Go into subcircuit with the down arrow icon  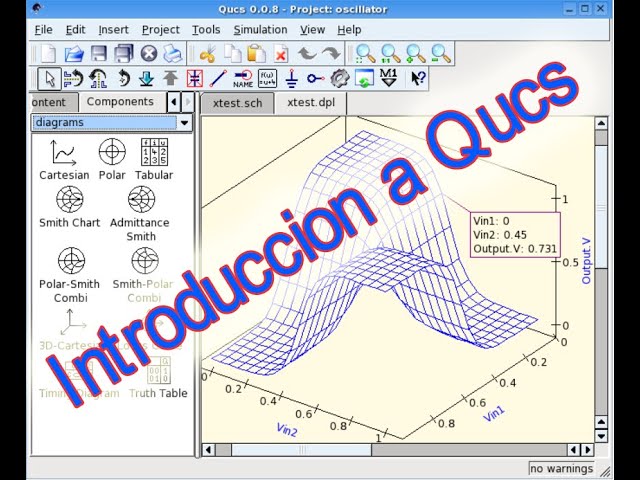point(146,78)
